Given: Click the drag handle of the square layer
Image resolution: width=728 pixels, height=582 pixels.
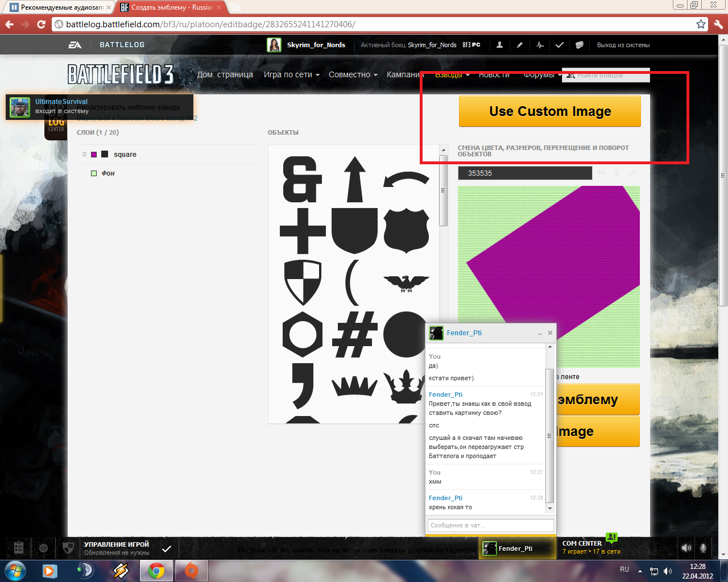Looking at the screenshot, I should pyautogui.click(x=84, y=155).
